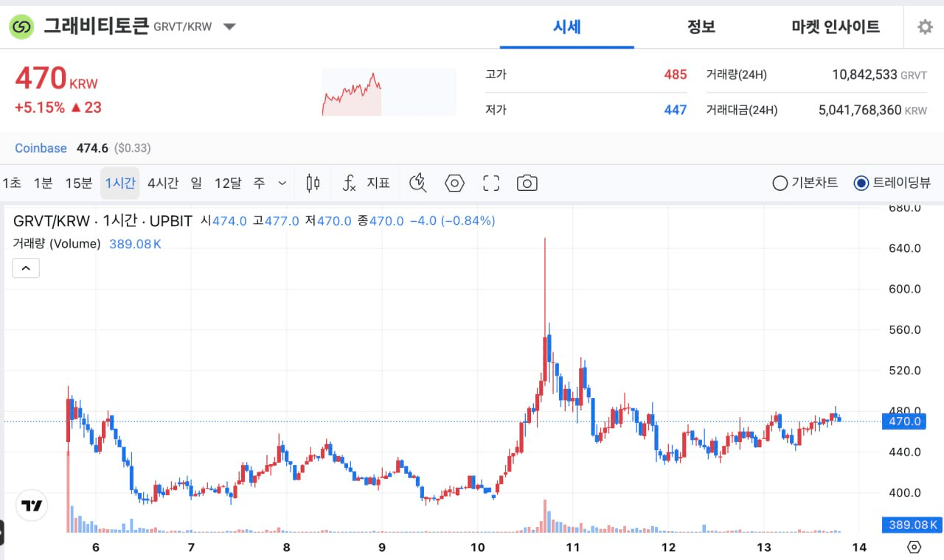
Task: Click the 640.0 price scale label
Action: (x=904, y=248)
